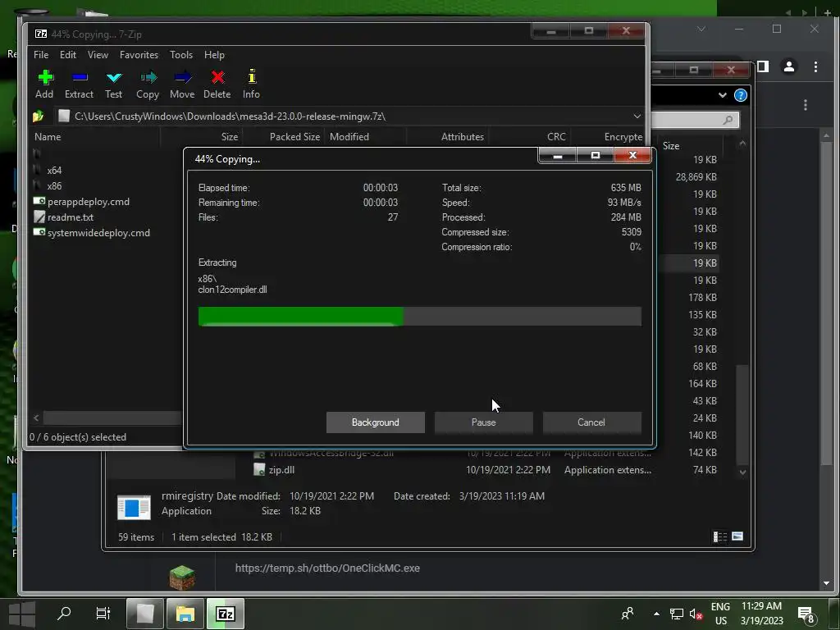The height and width of the screenshot is (630, 840).
Task: Open the Help menu
Action: (214, 55)
